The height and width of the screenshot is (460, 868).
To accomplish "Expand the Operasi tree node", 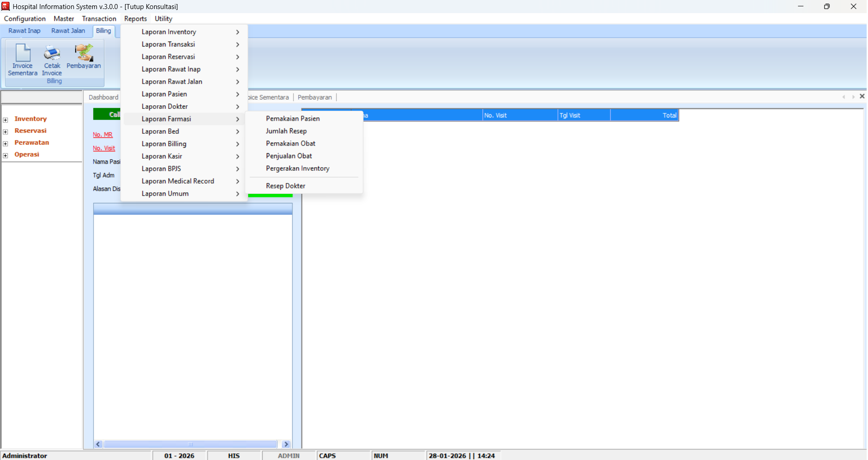I will pos(5,155).
